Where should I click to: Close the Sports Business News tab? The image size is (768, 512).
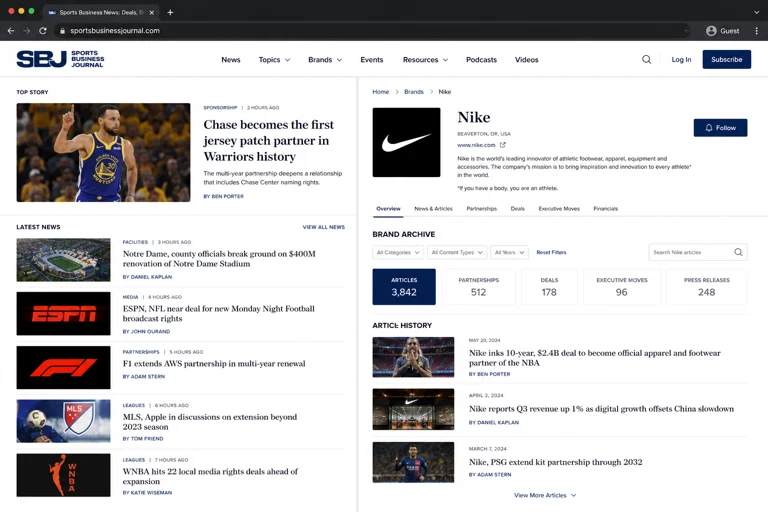pos(151,12)
